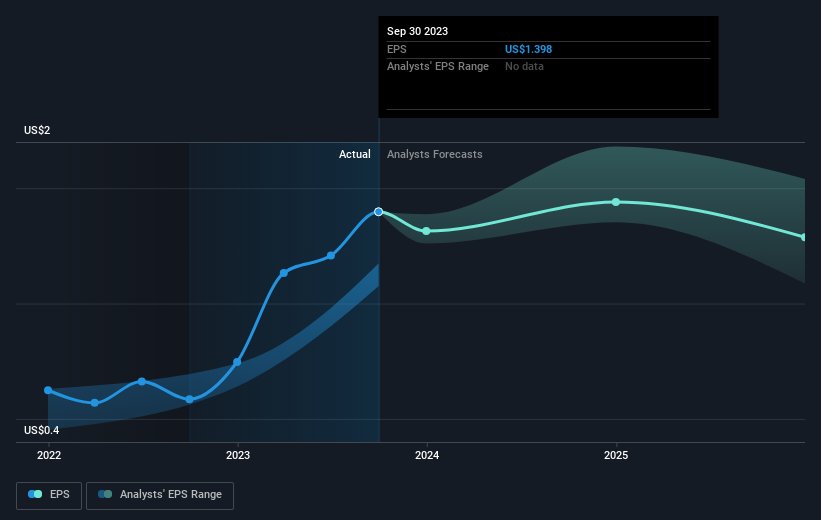
Task: Select the highlighted Sep 30 2023 EPS data point
Action: click(379, 212)
